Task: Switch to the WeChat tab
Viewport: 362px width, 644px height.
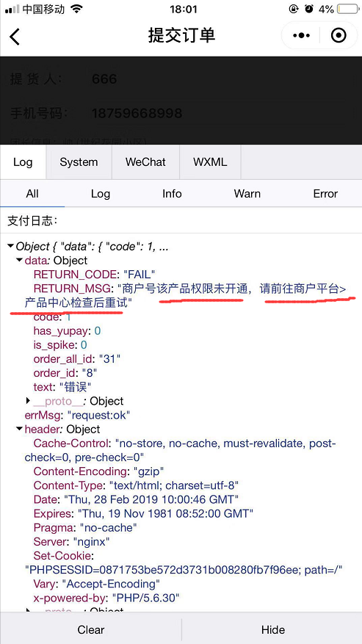Action: click(x=145, y=162)
